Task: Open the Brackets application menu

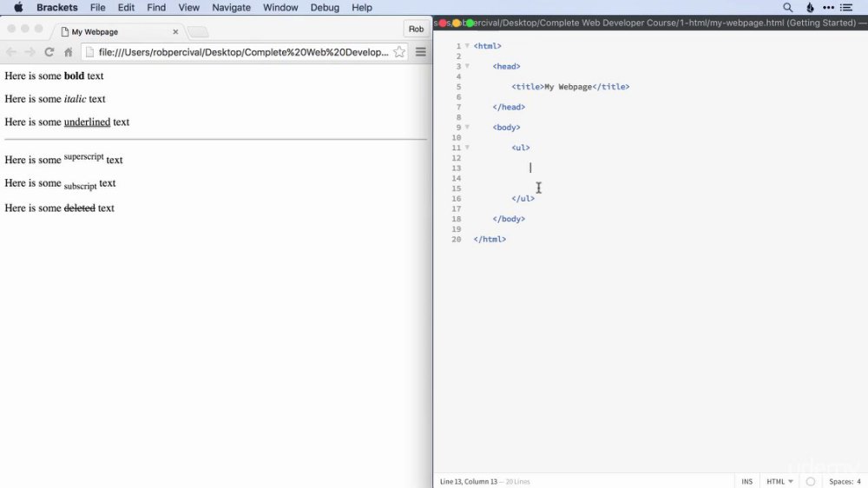Action: coord(57,8)
